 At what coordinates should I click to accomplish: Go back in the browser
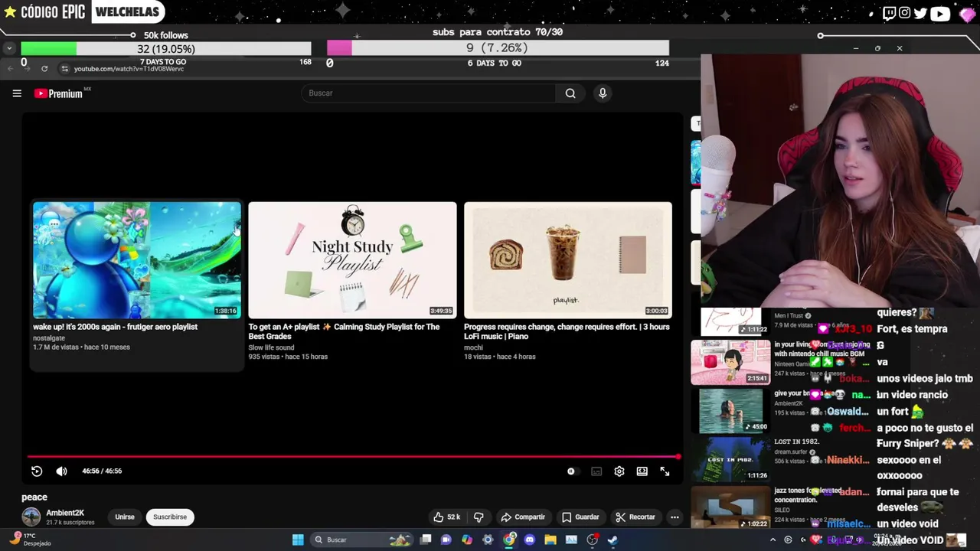[10, 69]
